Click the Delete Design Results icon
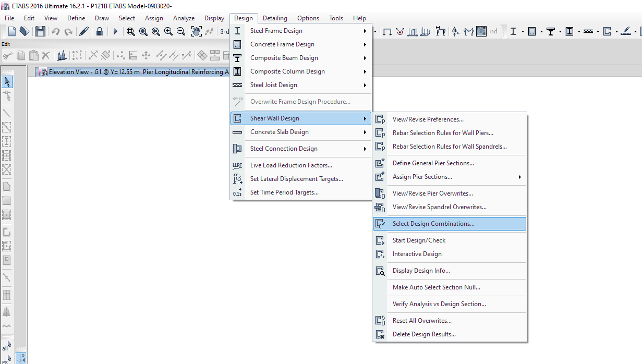 coord(380,334)
